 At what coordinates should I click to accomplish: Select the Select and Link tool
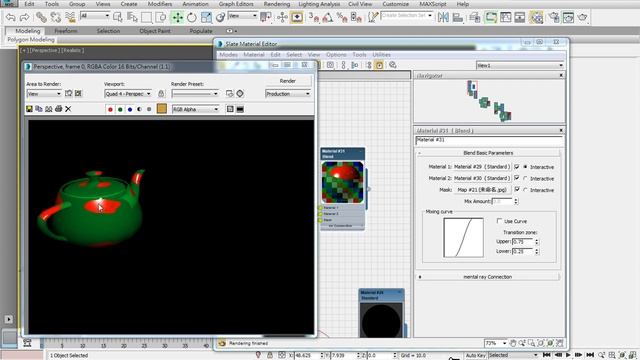pos(41,17)
